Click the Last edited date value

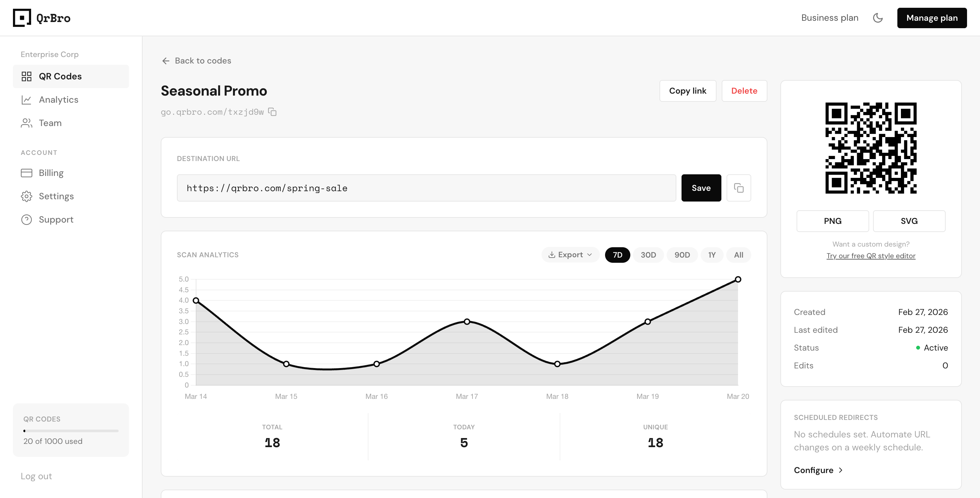click(923, 330)
